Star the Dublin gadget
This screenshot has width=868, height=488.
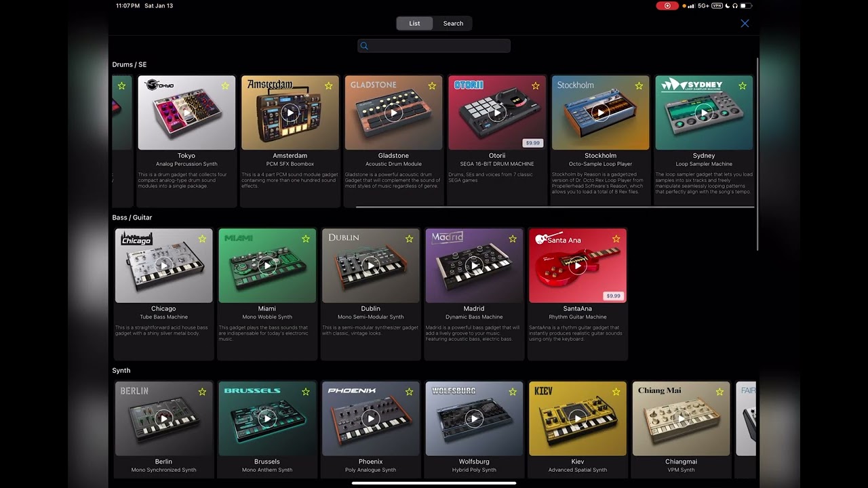click(409, 239)
